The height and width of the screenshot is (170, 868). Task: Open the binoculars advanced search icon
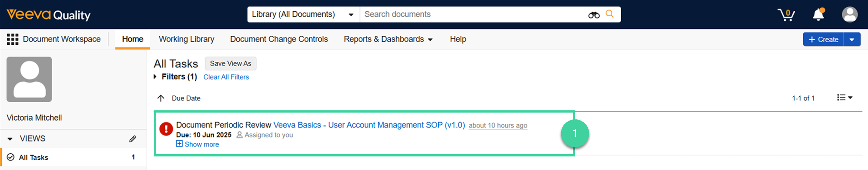pos(594,15)
